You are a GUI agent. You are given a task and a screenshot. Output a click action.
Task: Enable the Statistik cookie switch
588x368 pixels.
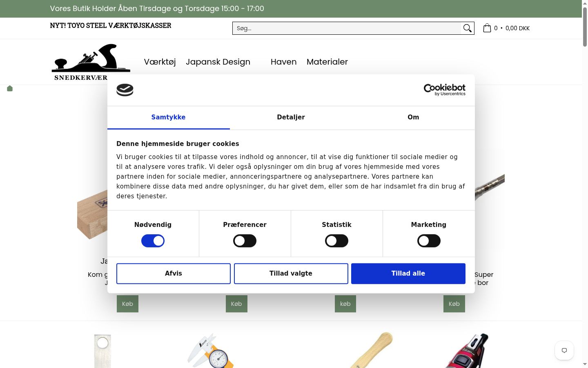336,241
